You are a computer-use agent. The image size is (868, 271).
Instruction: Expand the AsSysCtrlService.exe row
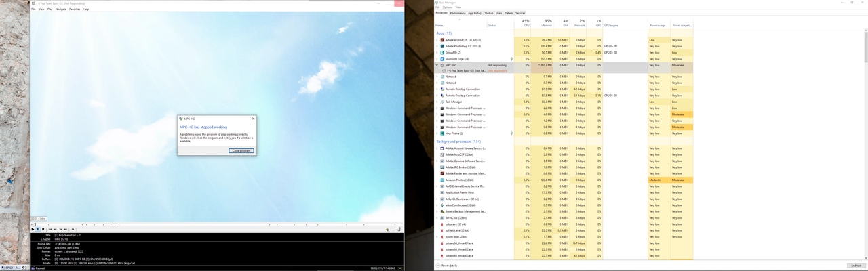(x=437, y=199)
